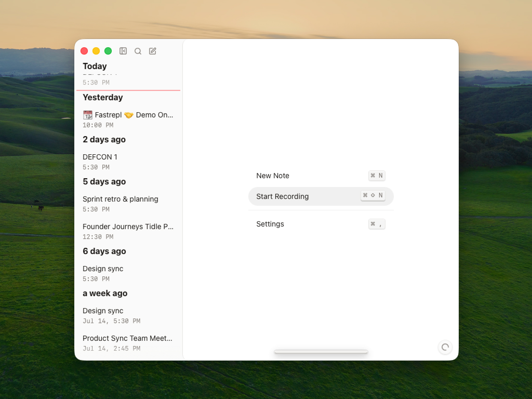Minimize the window with the yellow button
The image size is (532, 399).
point(96,51)
